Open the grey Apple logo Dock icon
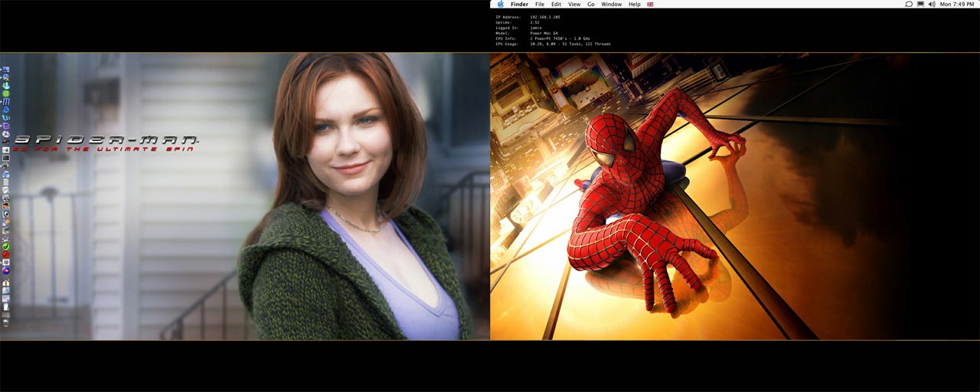The height and width of the screenshot is (392, 980). tap(6, 149)
